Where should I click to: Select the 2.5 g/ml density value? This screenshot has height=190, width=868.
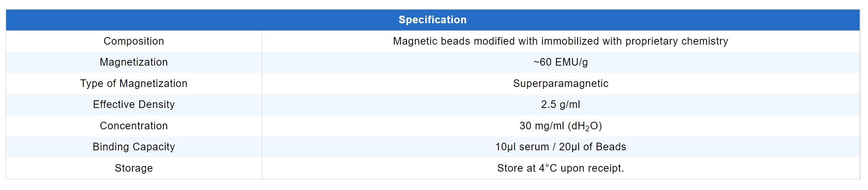pyautogui.click(x=560, y=105)
